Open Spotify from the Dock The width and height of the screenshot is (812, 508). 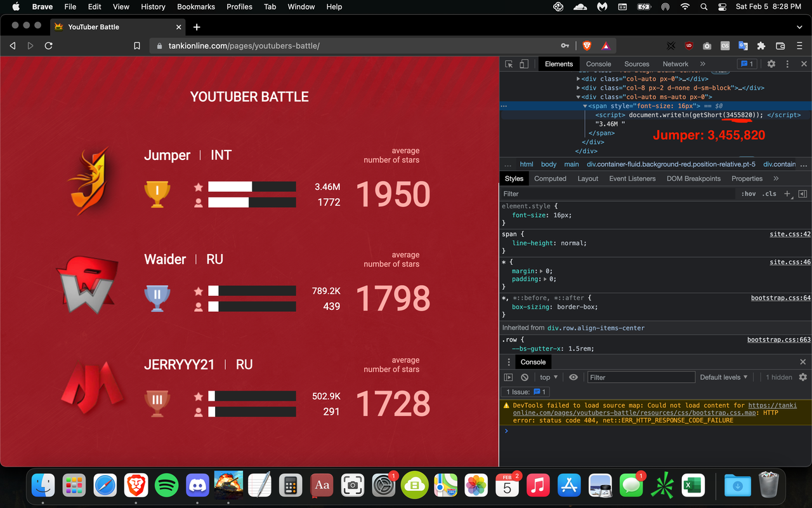tap(167, 486)
